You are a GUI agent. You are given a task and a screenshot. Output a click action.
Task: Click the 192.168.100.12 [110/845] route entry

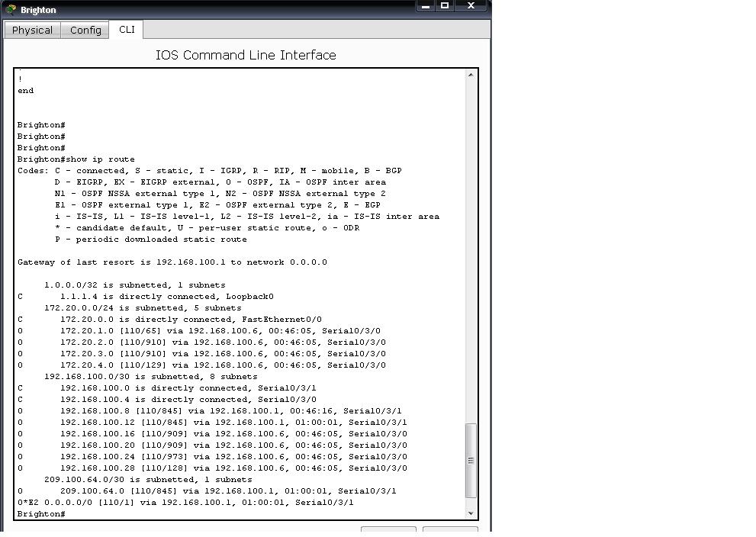[x=212, y=423]
